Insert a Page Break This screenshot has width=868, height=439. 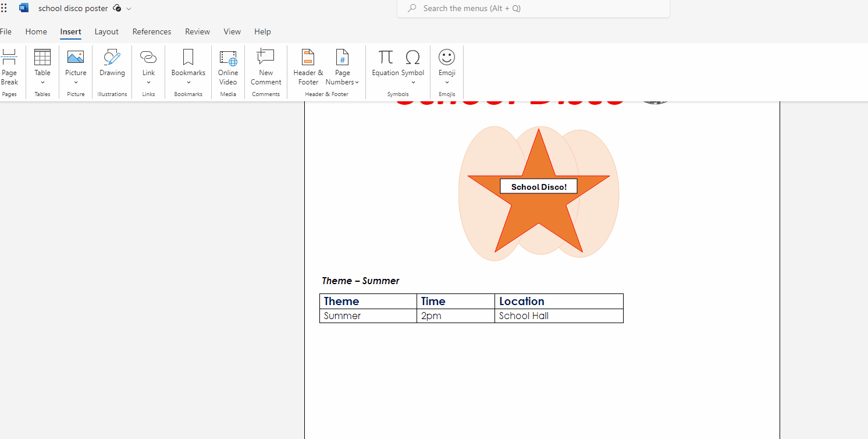coord(9,67)
